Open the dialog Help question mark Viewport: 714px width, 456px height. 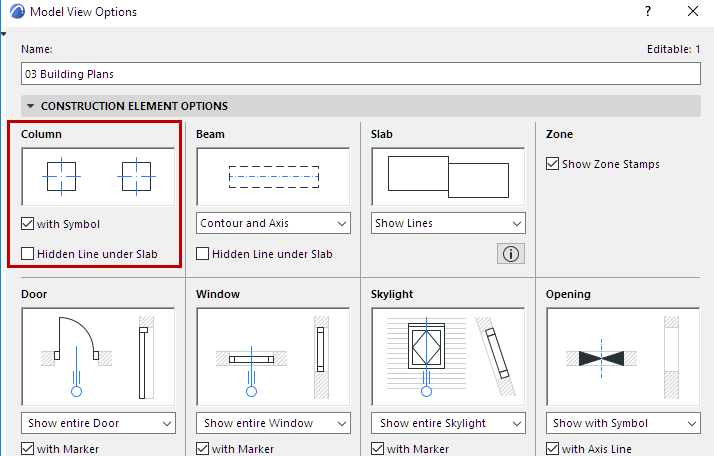[648, 12]
